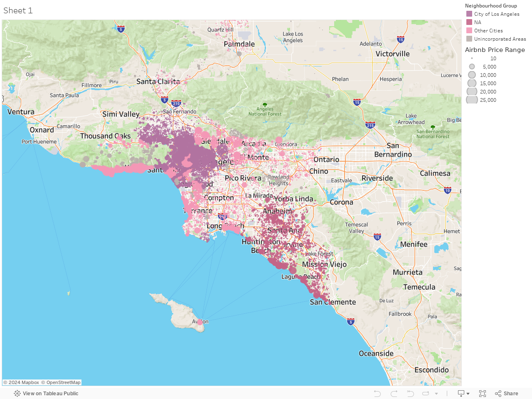
Task: Click the Angeles National Forest tree icon
Action: pyautogui.click(x=265, y=105)
